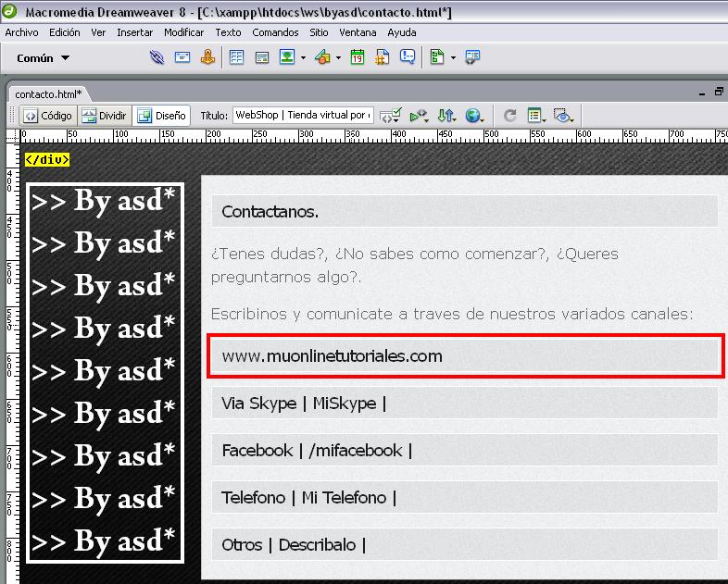This screenshot has height=584, width=728.
Task: Open the File Management arrows icon
Action: (x=446, y=115)
